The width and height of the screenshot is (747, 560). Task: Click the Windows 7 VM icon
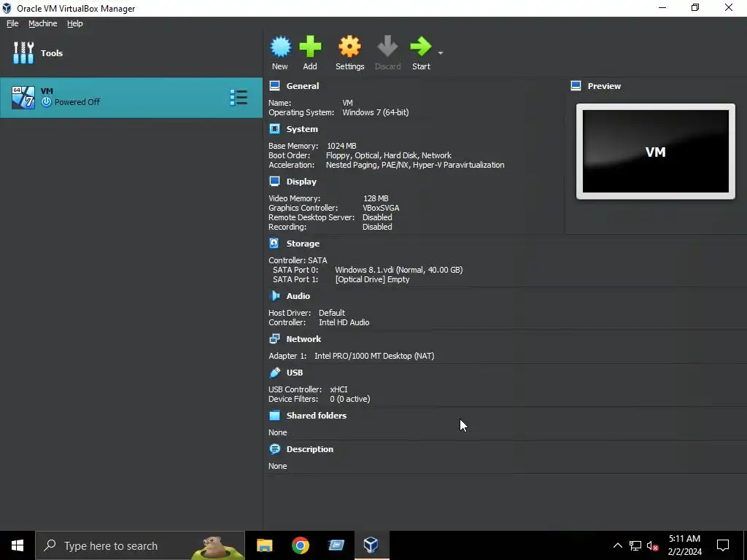click(23, 97)
